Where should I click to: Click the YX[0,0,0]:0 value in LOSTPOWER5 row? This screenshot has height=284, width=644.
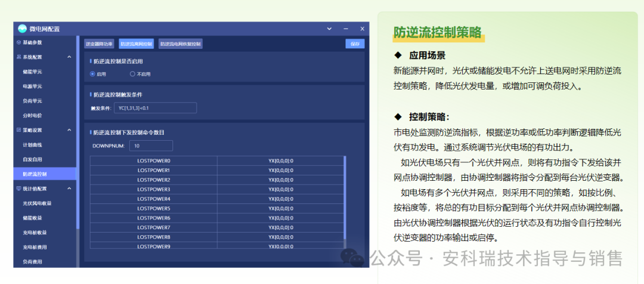[x=280, y=208]
